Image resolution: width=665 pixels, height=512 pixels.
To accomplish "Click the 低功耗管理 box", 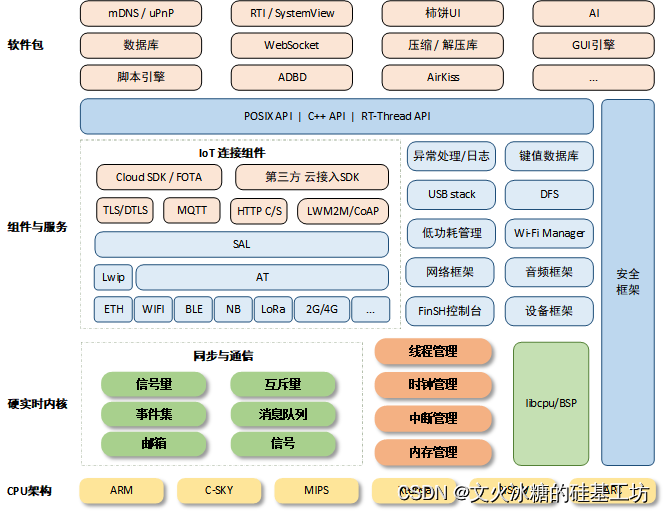I will click(x=451, y=233).
